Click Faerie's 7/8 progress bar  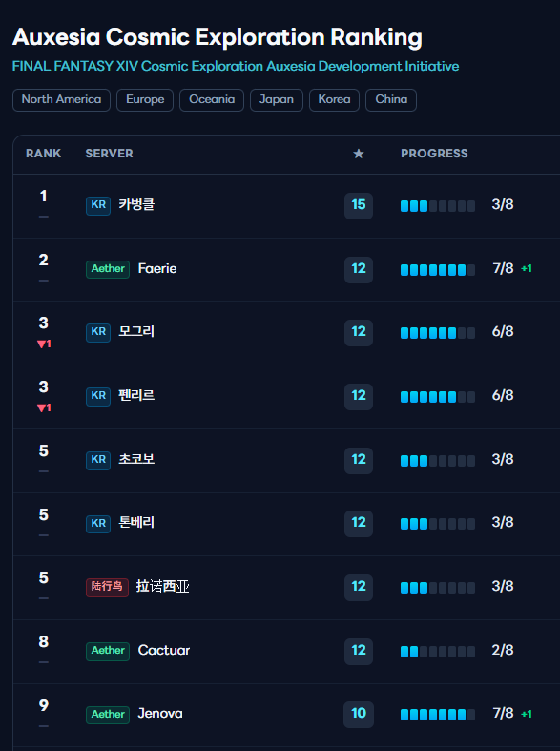pos(438,270)
